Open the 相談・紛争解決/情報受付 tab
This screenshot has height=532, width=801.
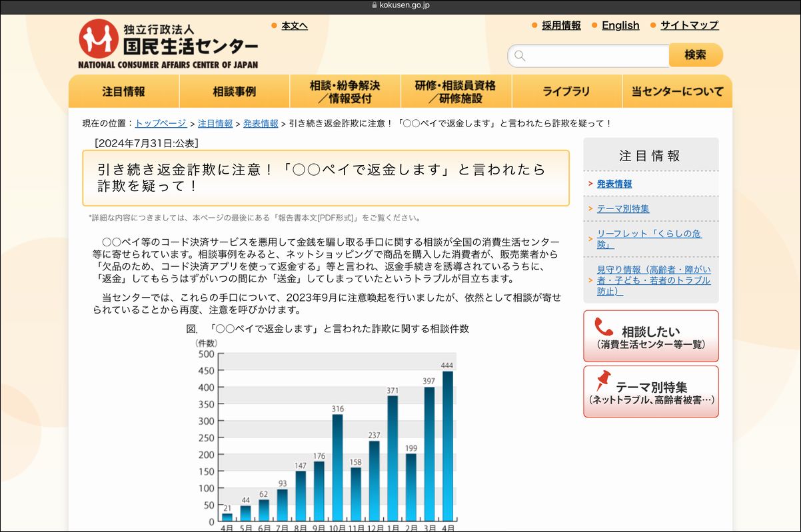(x=345, y=91)
